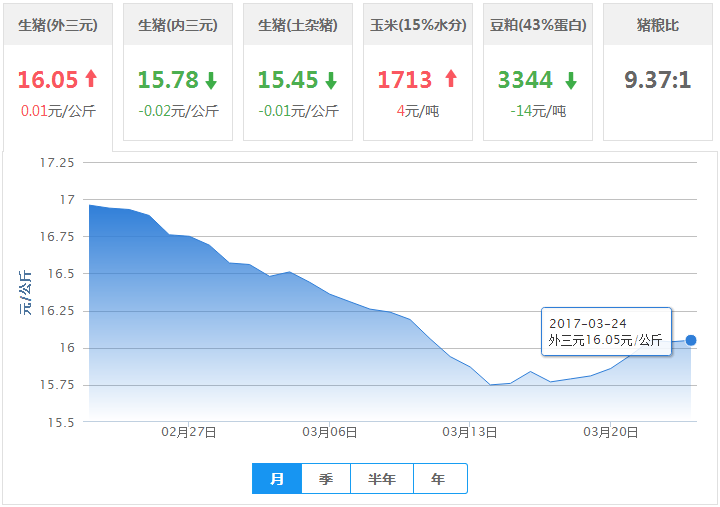Select the 月 time range button
The width and height of the screenshot is (720, 507).
coord(277,479)
